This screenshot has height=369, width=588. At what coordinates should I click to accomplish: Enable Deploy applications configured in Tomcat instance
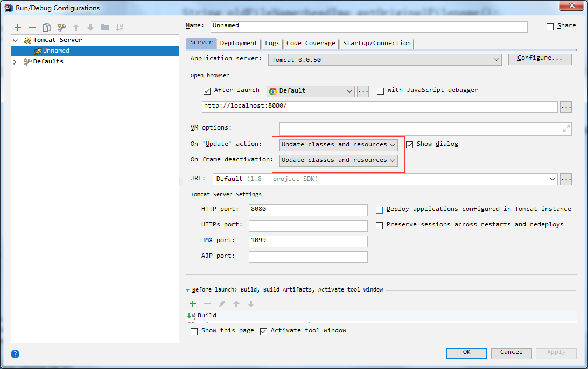(x=379, y=210)
